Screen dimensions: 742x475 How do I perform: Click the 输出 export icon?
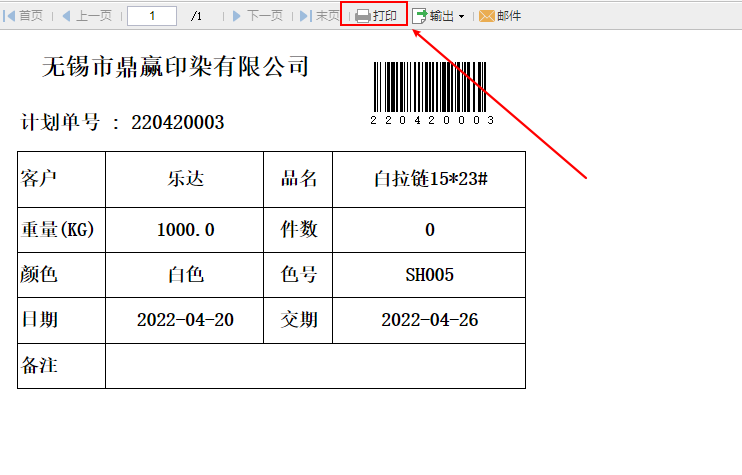(420, 16)
